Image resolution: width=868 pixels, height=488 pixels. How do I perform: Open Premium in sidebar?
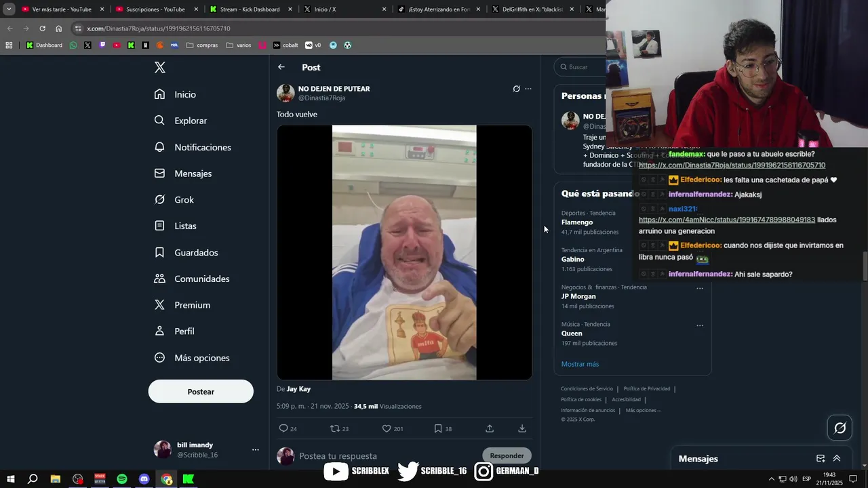pos(182,305)
